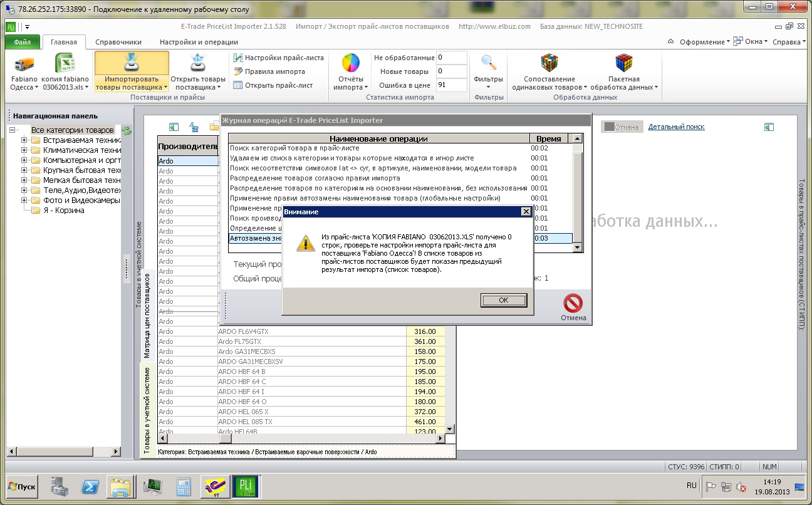Click the volume icon in the system tray
This screenshot has height=505, width=812.
[741, 486]
